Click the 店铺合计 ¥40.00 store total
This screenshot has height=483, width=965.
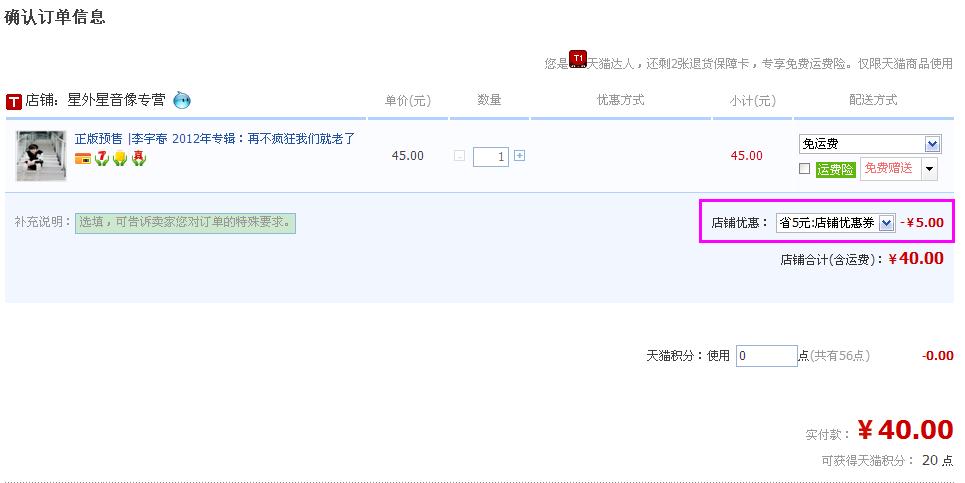916,258
